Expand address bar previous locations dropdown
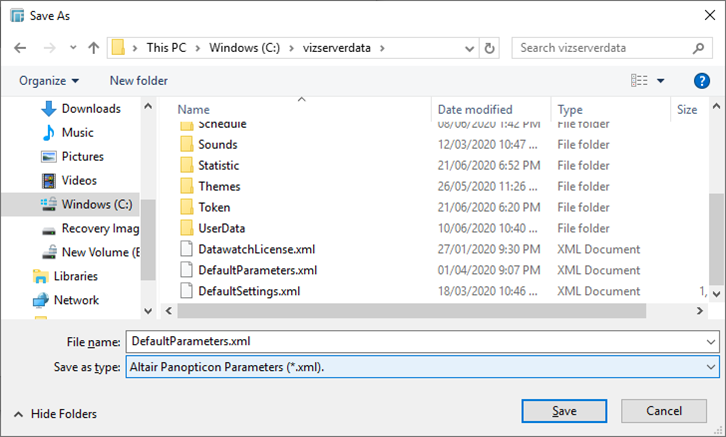The height and width of the screenshot is (437, 726). (468, 48)
